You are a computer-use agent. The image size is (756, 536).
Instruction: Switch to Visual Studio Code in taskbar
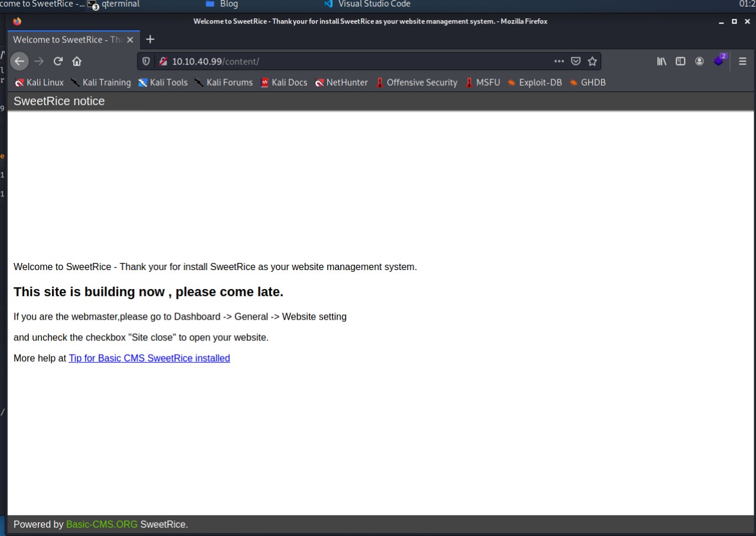coord(367,4)
